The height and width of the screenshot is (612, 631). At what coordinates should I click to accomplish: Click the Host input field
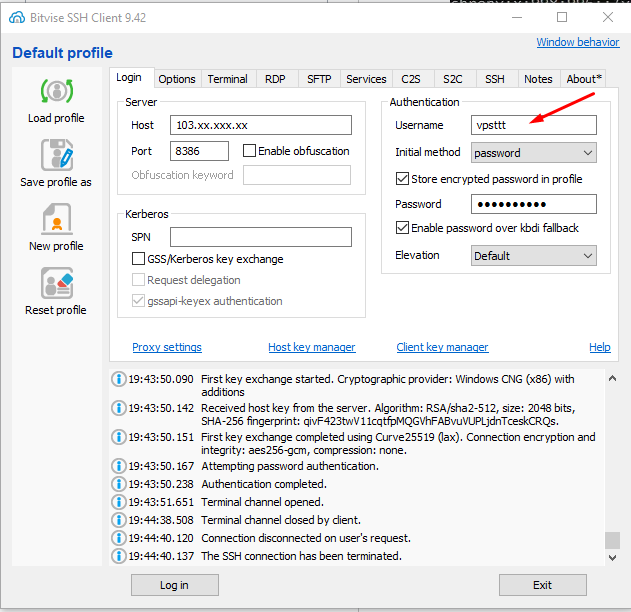[x=261, y=125]
